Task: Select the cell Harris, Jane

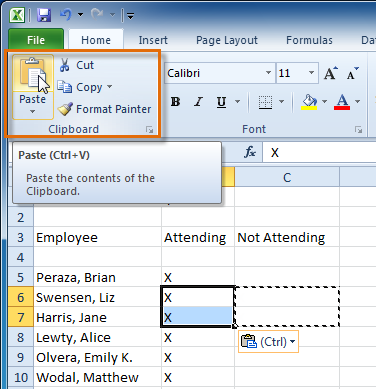Action: click(x=97, y=317)
